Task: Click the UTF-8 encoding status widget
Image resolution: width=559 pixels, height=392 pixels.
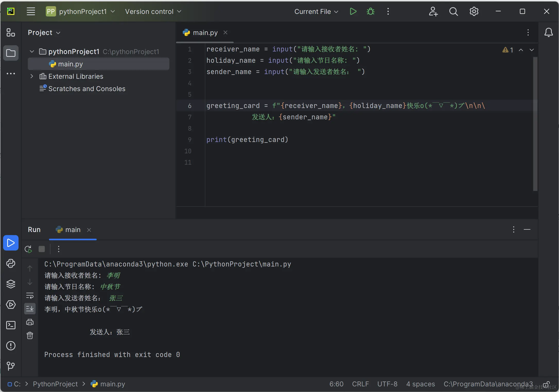Action: (387, 384)
